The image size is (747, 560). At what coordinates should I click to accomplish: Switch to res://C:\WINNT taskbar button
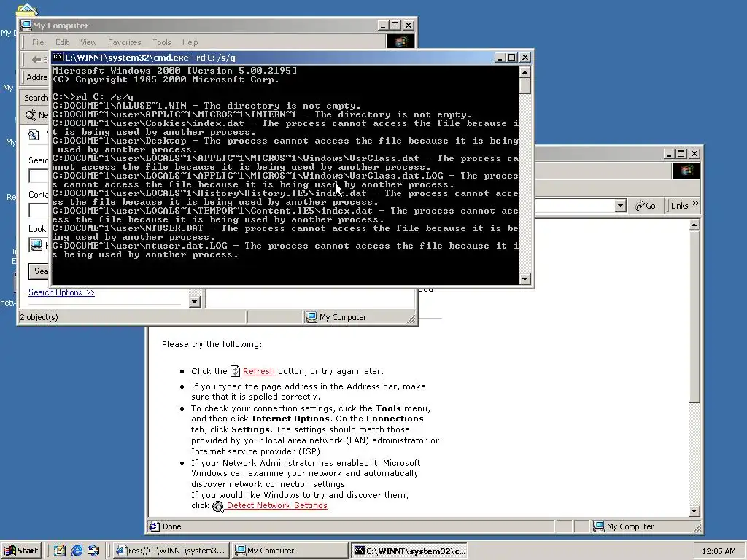172,551
